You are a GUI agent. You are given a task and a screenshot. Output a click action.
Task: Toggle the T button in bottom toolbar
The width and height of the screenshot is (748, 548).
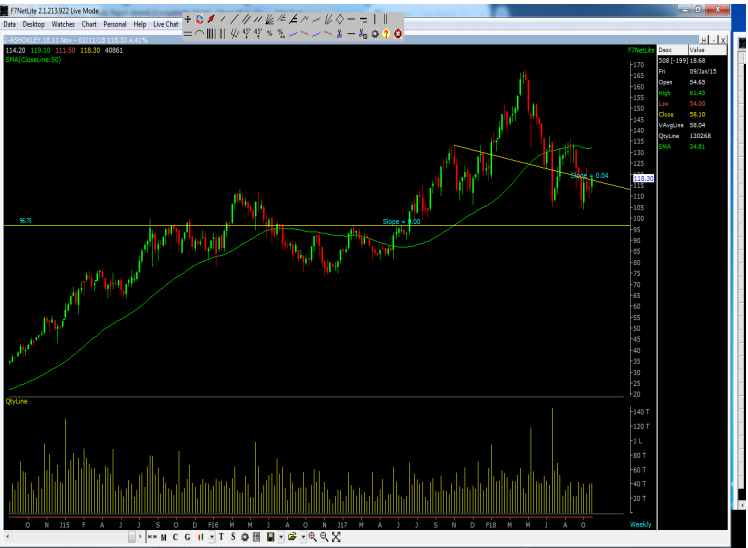click(x=221, y=537)
